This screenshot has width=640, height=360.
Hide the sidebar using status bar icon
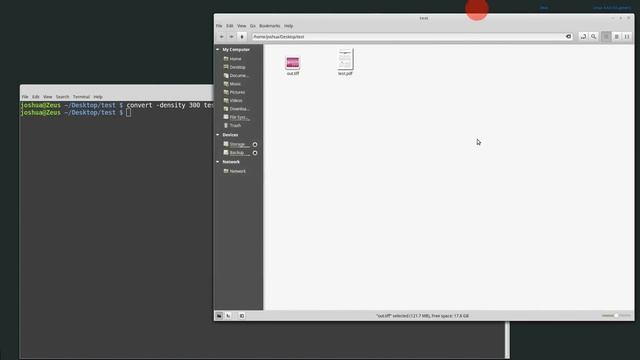[242, 316]
